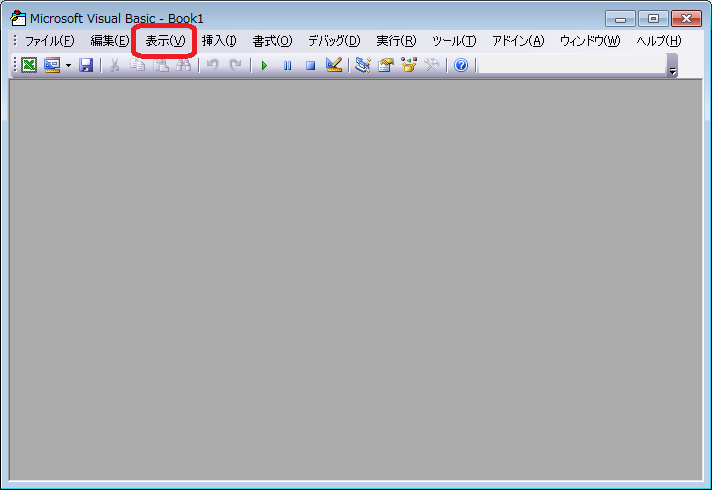Image resolution: width=712 pixels, height=490 pixels.
Task: Toggle Design Mode icon
Action: click(x=334, y=65)
